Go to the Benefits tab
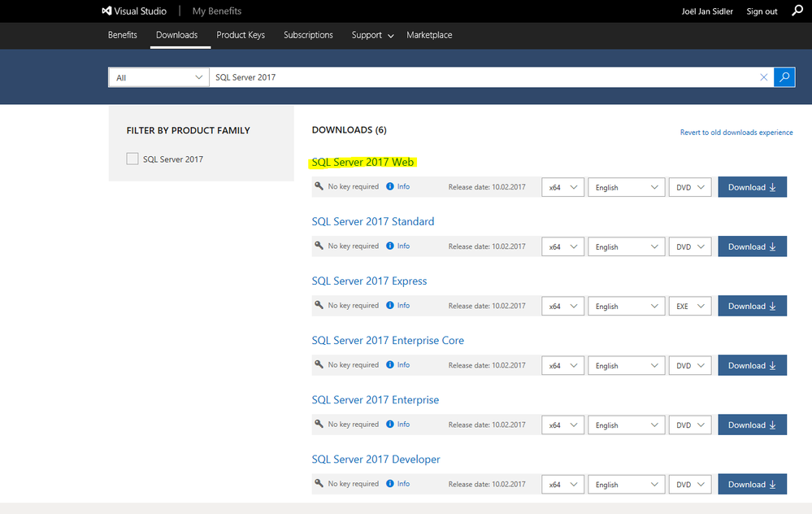Viewport: 812px width, 514px height. click(123, 35)
